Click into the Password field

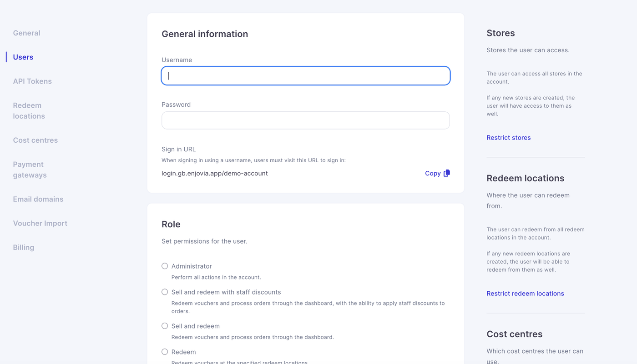[305, 120]
